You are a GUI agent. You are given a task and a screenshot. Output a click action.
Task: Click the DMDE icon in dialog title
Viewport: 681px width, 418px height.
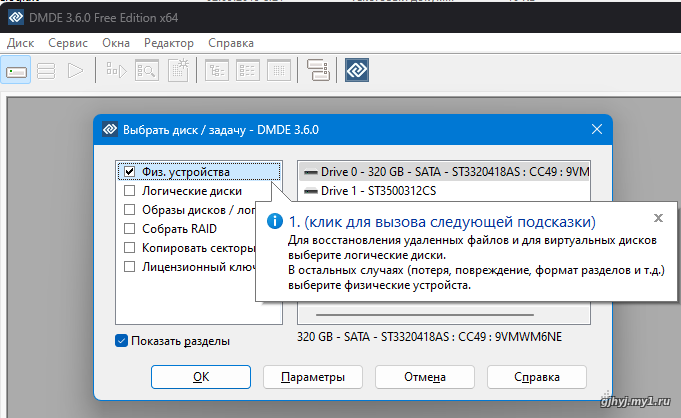(x=110, y=129)
